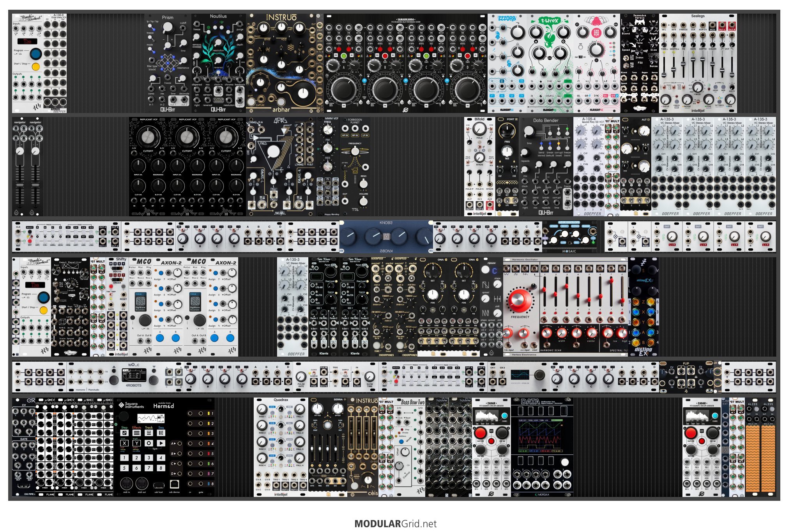Click the INSTRUO arbhar title logo
Viewport: 792px width, 532px height.
281,18
